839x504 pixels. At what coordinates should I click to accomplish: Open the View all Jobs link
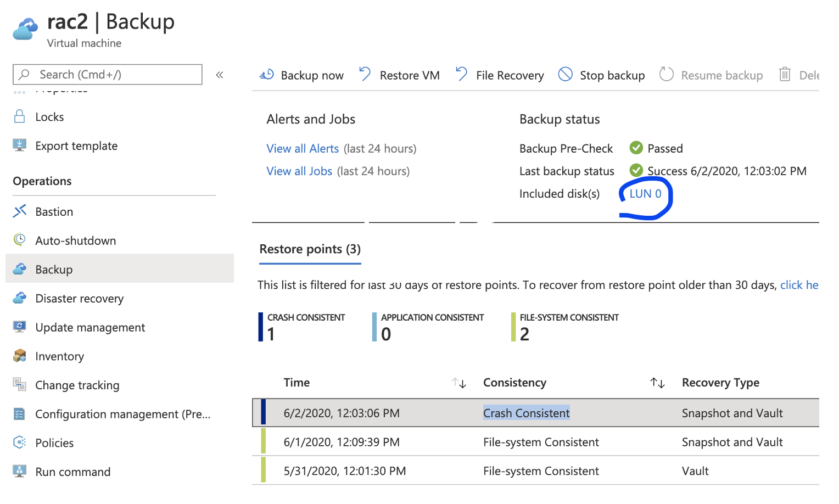tap(299, 171)
